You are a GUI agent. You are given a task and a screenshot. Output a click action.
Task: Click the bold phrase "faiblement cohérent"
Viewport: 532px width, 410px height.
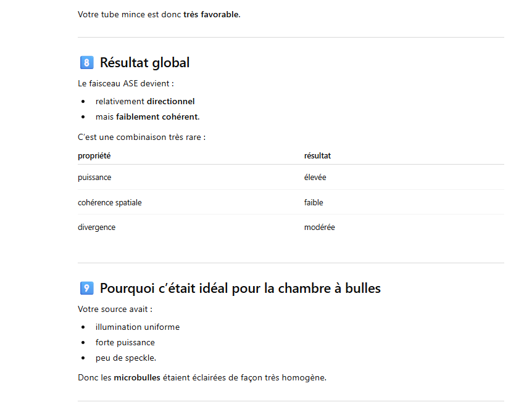pos(157,117)
